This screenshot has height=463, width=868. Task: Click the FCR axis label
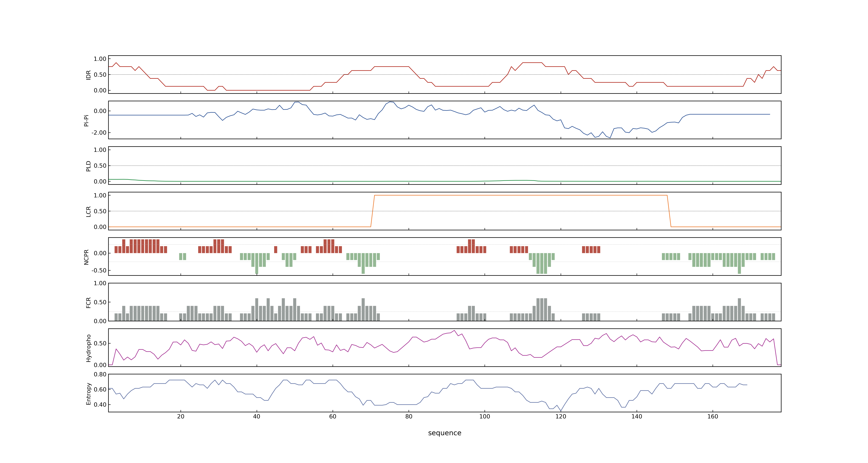pyautogui.click(x=88, y=302)
